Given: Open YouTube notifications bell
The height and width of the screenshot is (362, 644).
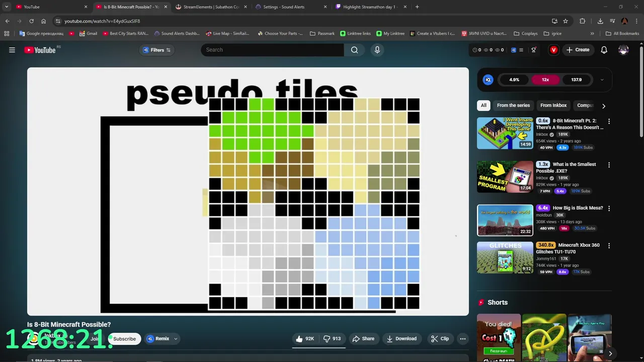Looking at the screenshot, I should click(604, 50).
